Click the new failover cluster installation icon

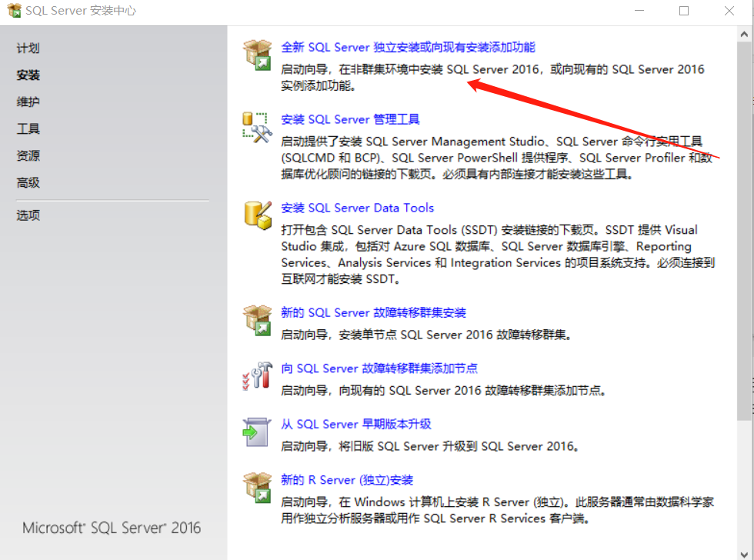257,320
